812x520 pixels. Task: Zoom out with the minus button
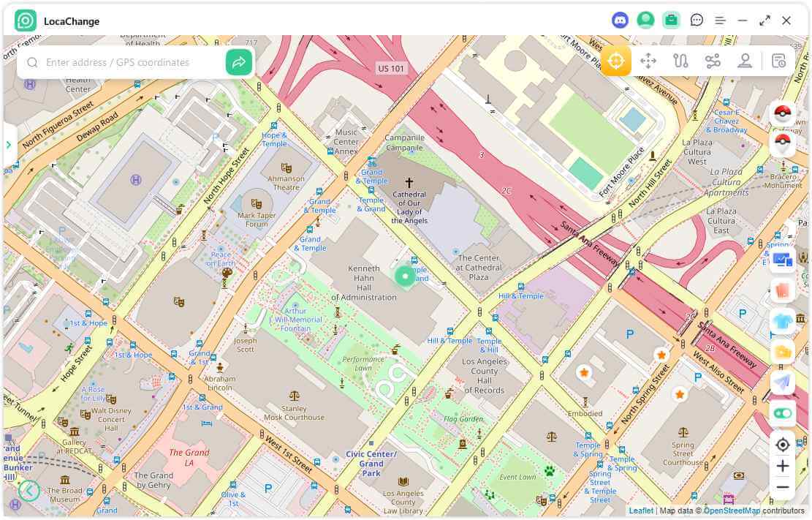pyautogui.click(x=783, y=487)
